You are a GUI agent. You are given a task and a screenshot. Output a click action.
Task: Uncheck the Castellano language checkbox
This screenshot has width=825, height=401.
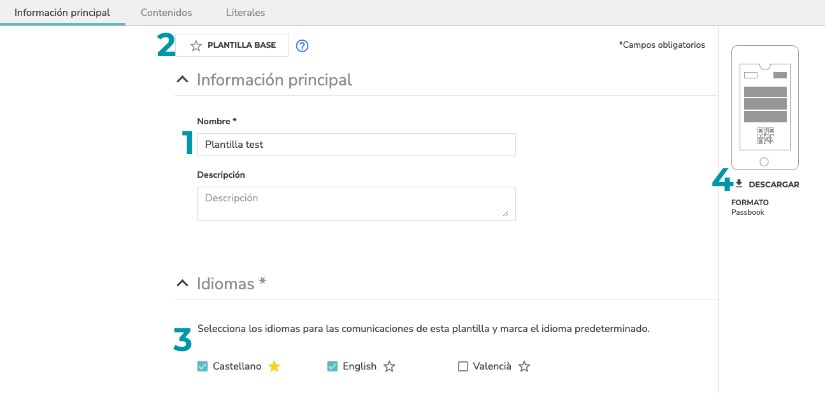click(x=202, y=366)
